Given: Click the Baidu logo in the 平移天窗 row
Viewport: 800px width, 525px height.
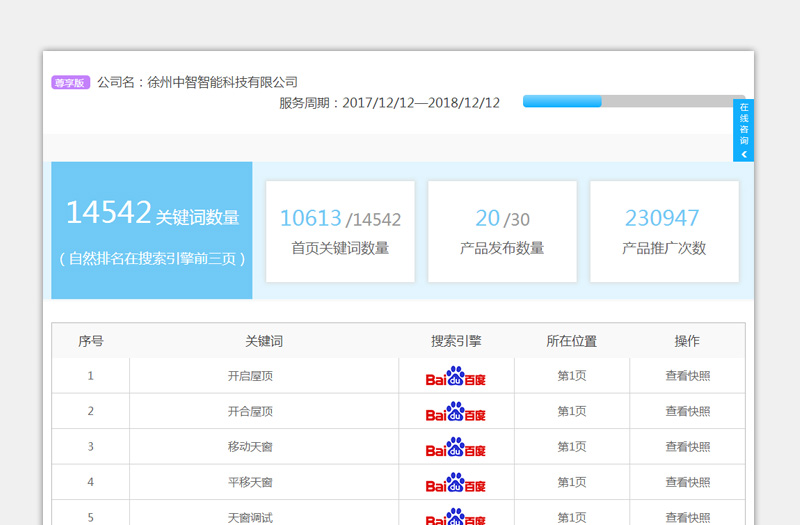Looking at the screenshot, I should [x=456, y=483].
